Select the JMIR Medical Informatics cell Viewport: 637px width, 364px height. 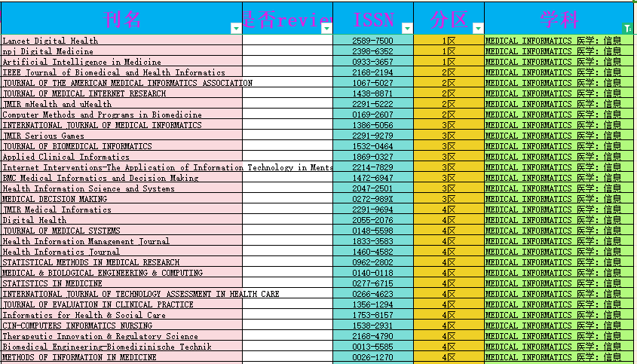tap(122, 210)
